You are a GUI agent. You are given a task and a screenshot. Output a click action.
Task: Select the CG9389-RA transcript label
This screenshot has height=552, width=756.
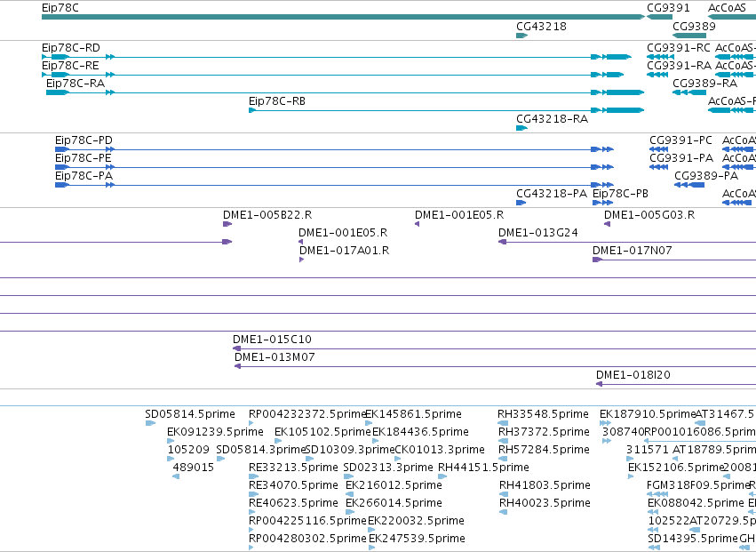(704, 84)
